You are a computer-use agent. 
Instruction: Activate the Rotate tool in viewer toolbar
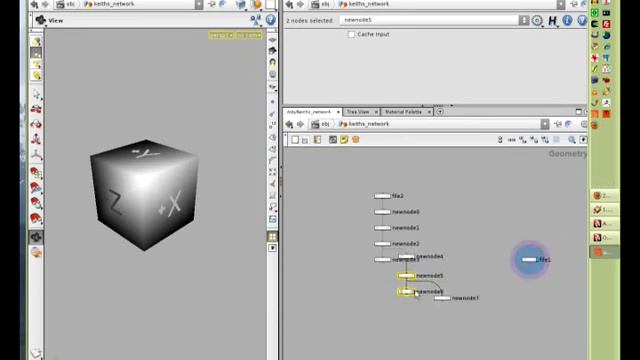click(36, 124)
